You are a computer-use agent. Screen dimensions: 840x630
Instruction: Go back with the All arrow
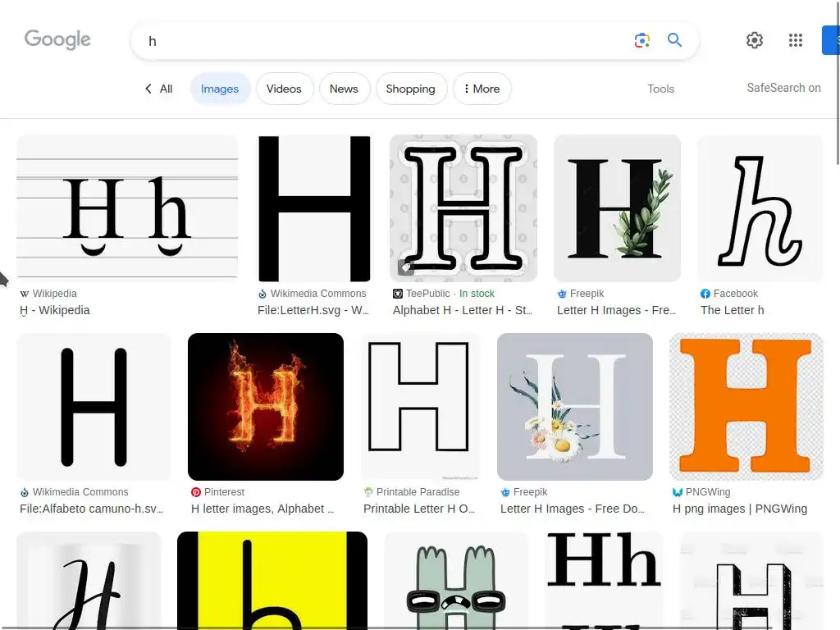(148, 89)
